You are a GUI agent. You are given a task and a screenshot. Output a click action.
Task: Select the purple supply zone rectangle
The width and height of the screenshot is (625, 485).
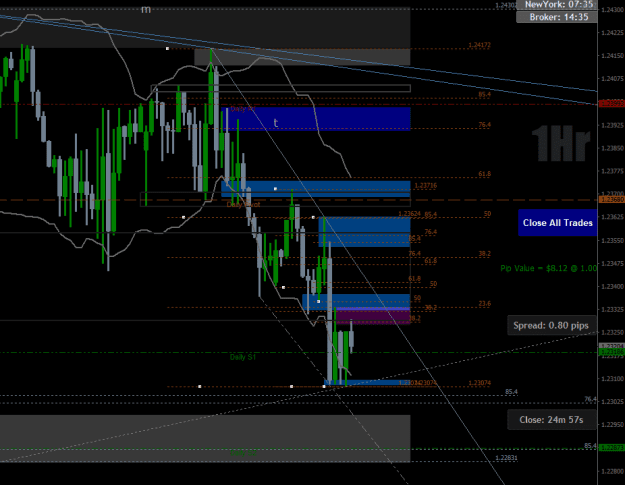[x=373, y=317]
